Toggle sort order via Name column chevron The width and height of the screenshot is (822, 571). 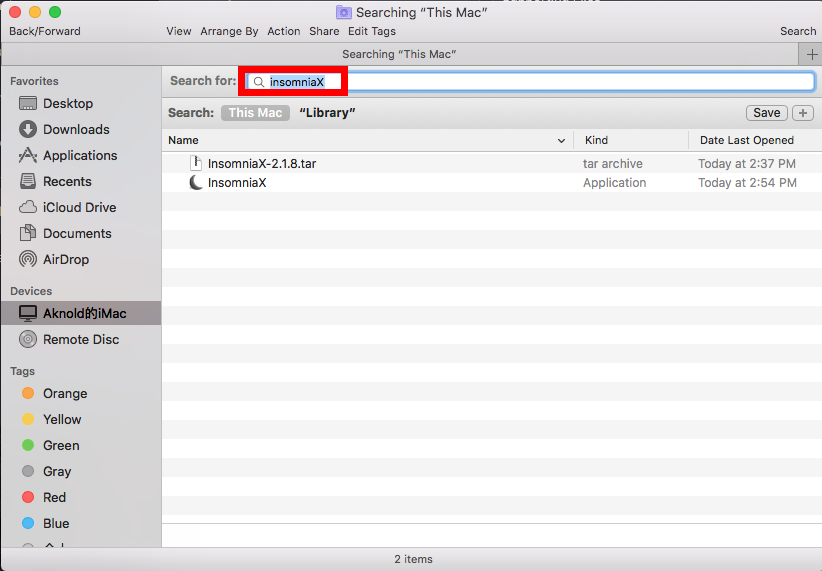pyautogui.click(x=561, y=141)
